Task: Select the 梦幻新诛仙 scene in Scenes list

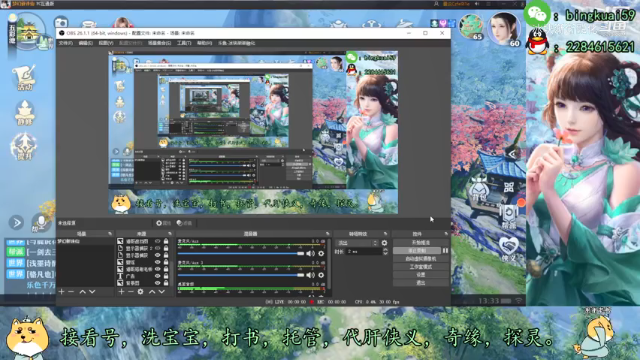Action: [85, 242]
